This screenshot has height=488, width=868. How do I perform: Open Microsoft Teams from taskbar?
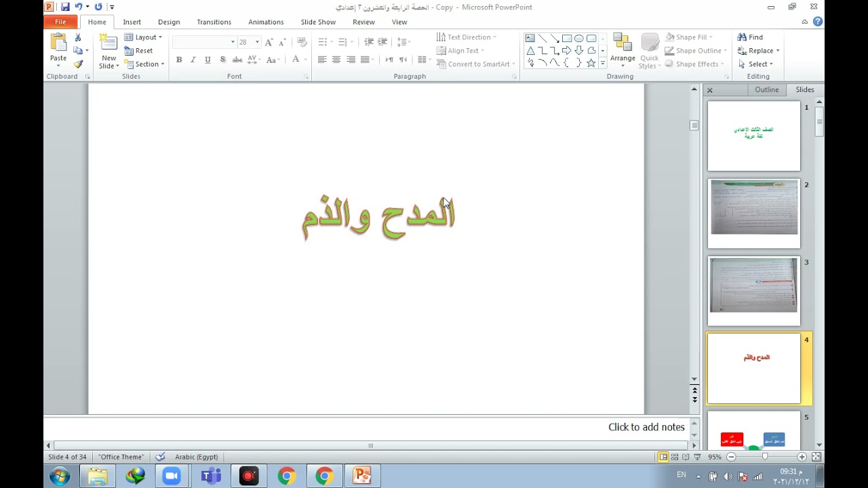211,476
